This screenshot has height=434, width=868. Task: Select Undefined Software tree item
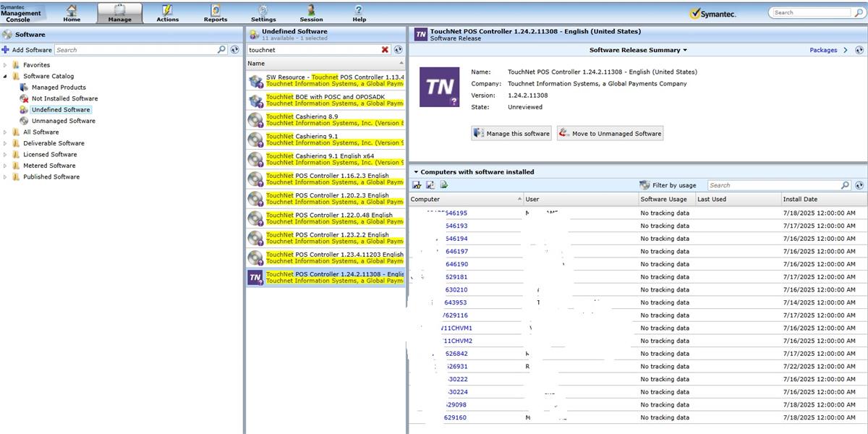coord(61,110)
